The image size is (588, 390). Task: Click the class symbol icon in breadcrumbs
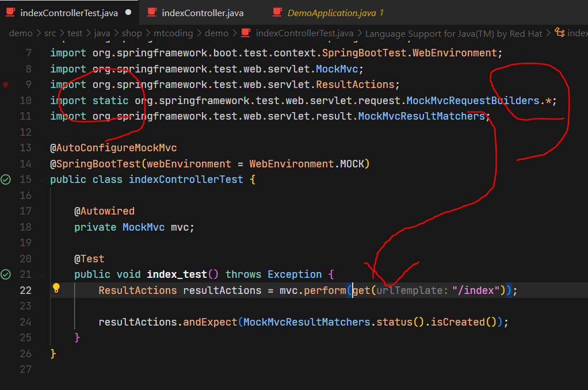coord(559,33)
